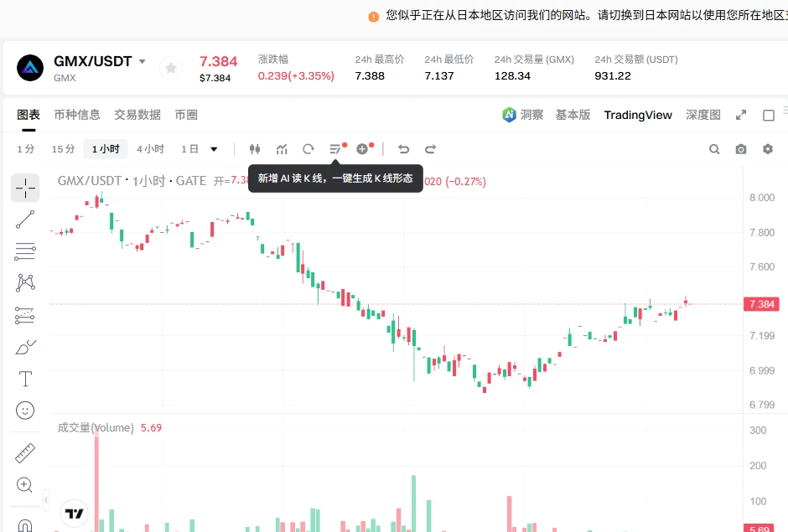Viewport: 788px width, 532px height.
Task: Set interval to 1小时
Action: (x=106, y=148)
